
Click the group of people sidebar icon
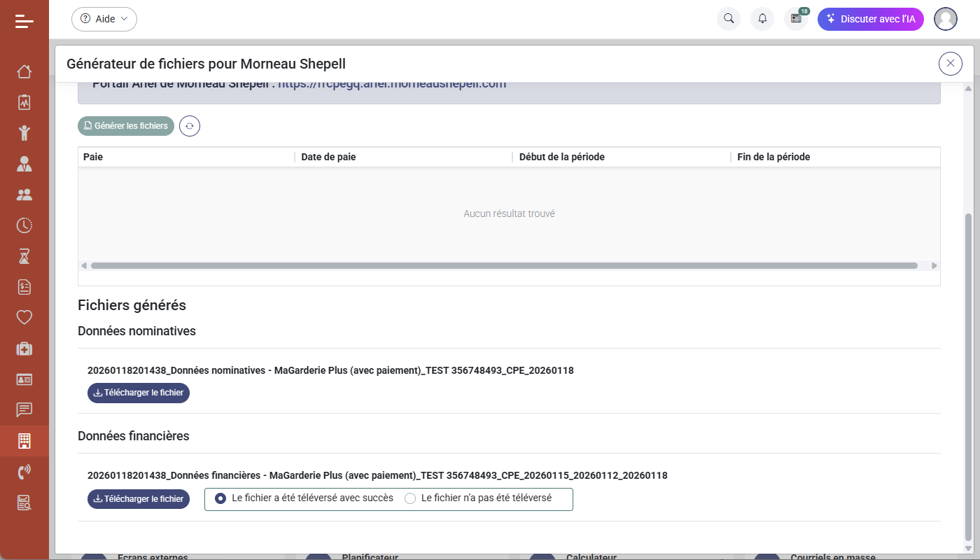point(24,194)
